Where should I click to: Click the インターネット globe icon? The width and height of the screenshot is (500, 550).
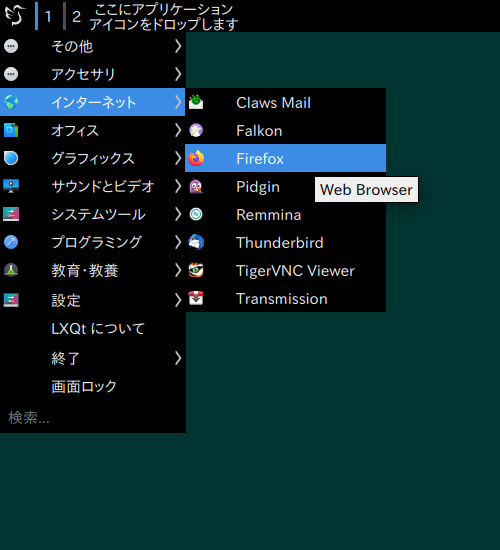tap(11, 102)
